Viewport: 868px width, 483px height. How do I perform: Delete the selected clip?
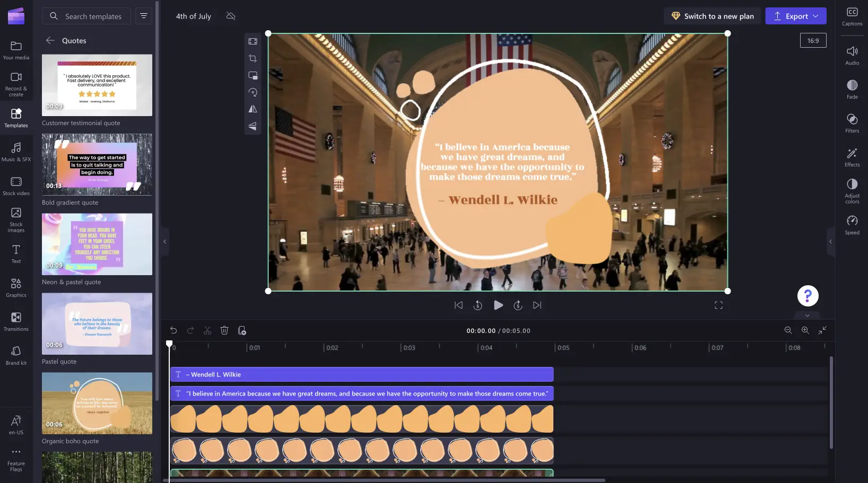(224, 330)
